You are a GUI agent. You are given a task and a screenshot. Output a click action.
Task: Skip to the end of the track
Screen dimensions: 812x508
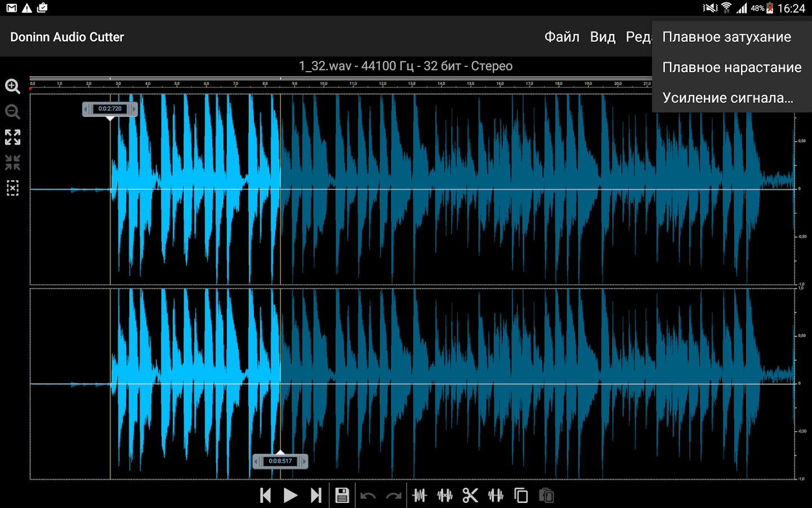(x=316, y=496)
